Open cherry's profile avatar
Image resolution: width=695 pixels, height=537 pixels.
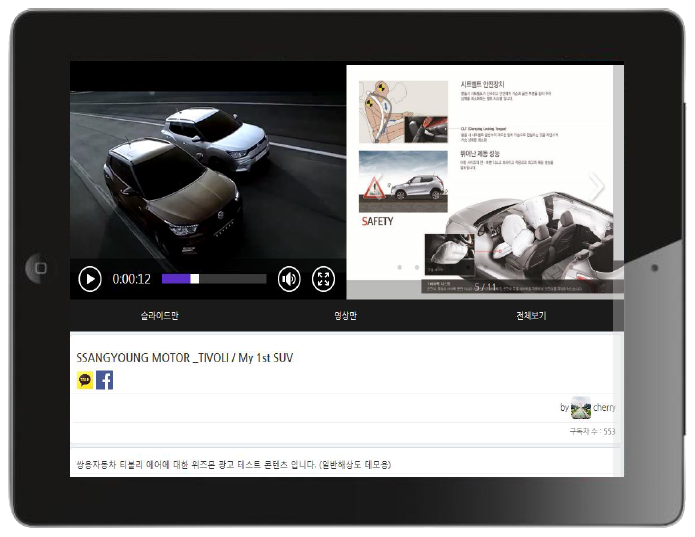pyautogui.click(x=581, y=408)
